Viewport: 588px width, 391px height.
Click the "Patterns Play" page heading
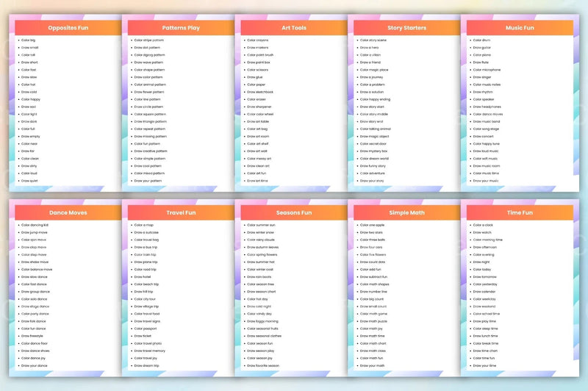[181, 28]
